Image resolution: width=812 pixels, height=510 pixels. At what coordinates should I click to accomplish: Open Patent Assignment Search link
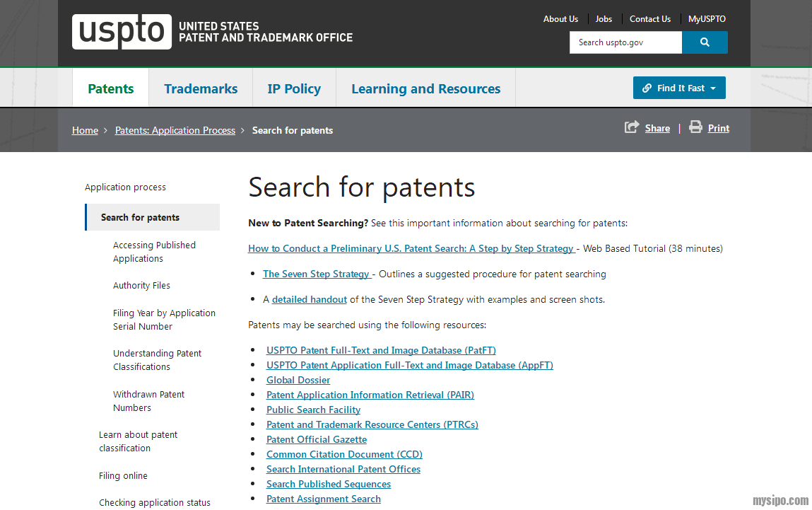pyautogui.click(x=324, y=499)
